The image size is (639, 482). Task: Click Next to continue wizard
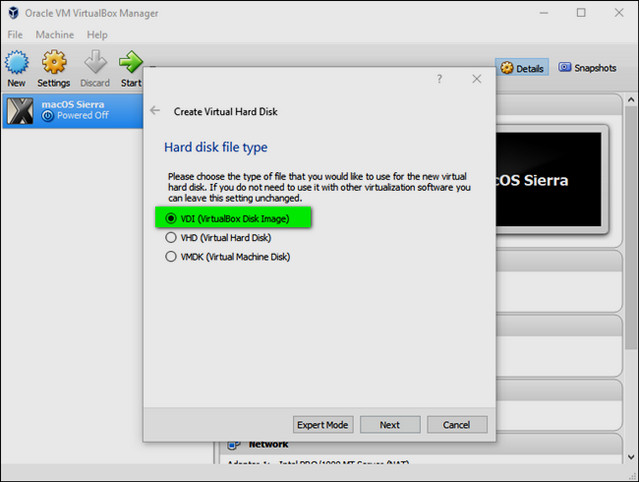pyautogui.click(x=390, y=425)
